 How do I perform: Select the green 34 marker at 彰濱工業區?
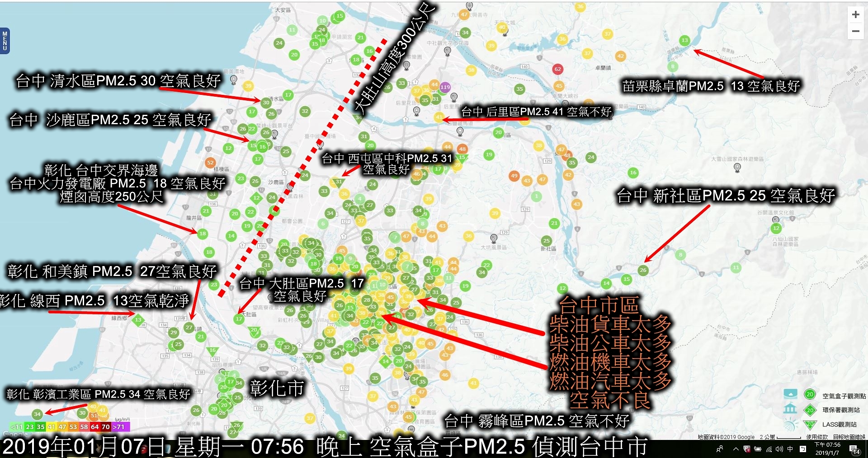click(x=38, y=414)
